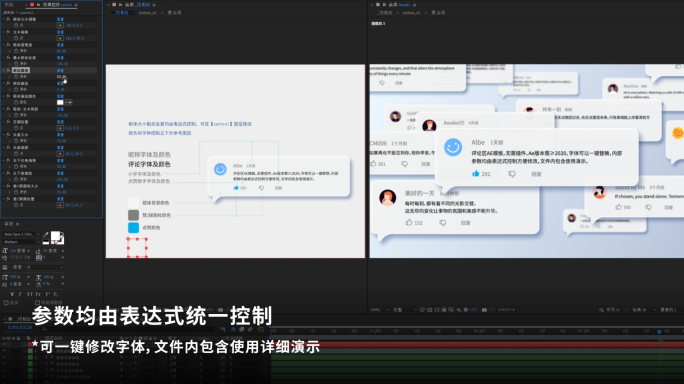The image size is (684, 384).
Task: Click the point crosshair for 日期位置
Action: click(x=60, y=128)
